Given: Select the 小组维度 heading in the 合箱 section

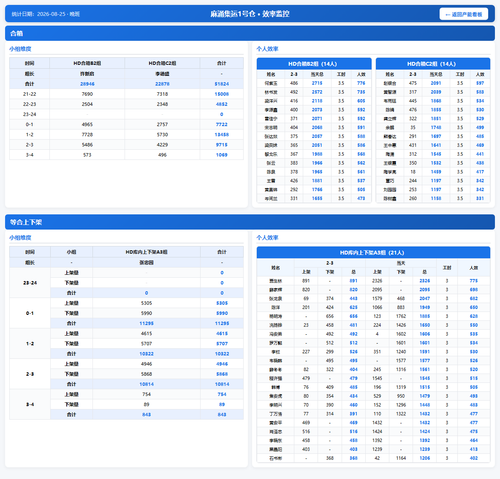Looking at the screenshot, I should point(20,49).
